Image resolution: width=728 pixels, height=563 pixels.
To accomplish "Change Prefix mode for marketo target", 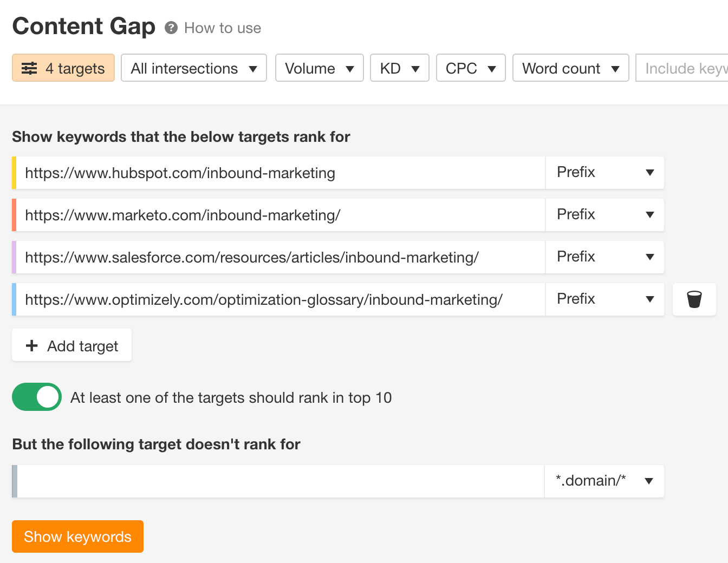I will click(604, 215).
